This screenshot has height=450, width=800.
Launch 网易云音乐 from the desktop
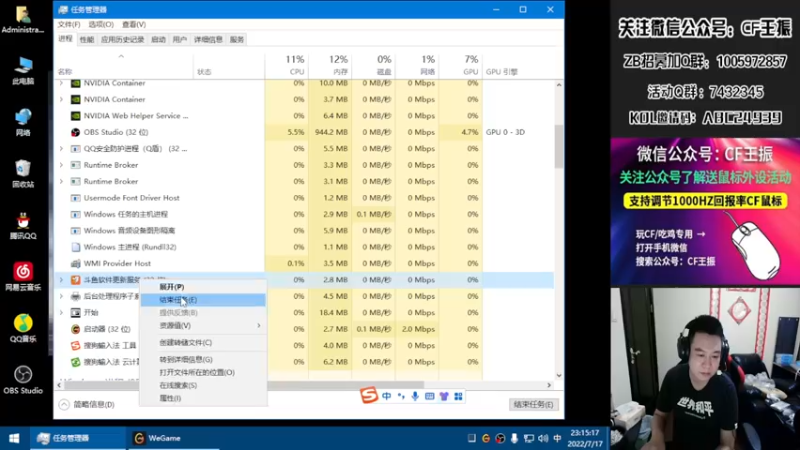pos(23,277)
